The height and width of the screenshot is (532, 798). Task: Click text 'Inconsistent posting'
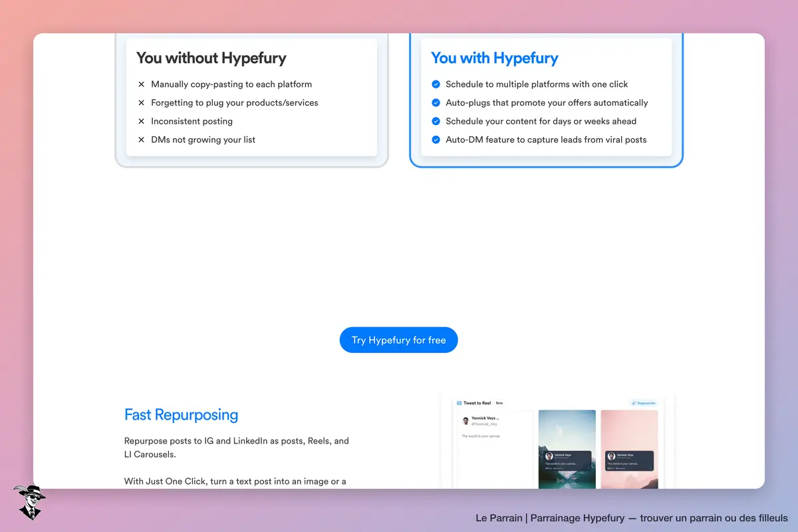[x=192, y=122]
